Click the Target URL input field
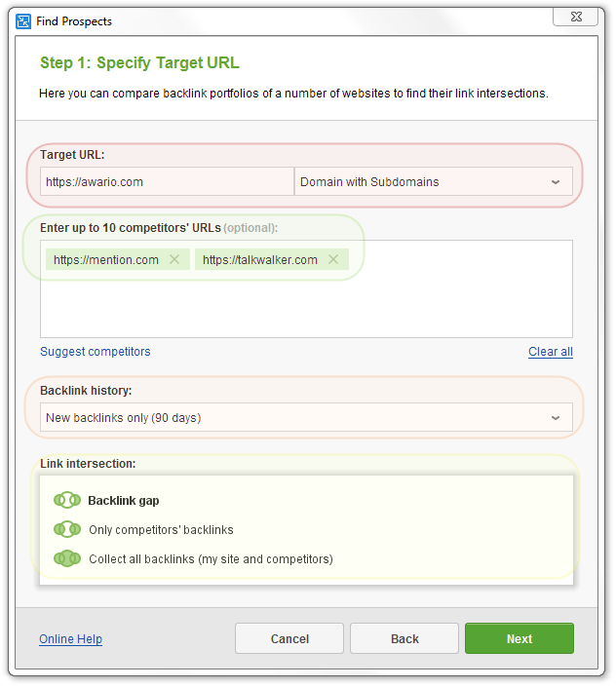Viewport: 616px width, 688px height. (168, 181)
